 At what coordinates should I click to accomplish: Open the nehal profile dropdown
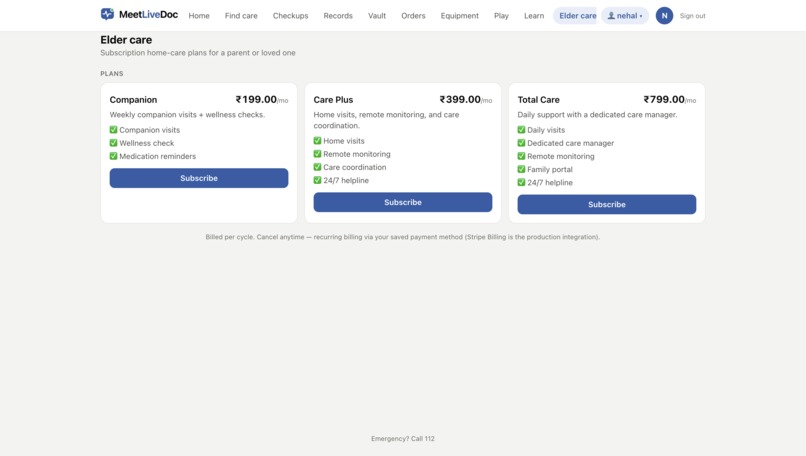(625, 16)
